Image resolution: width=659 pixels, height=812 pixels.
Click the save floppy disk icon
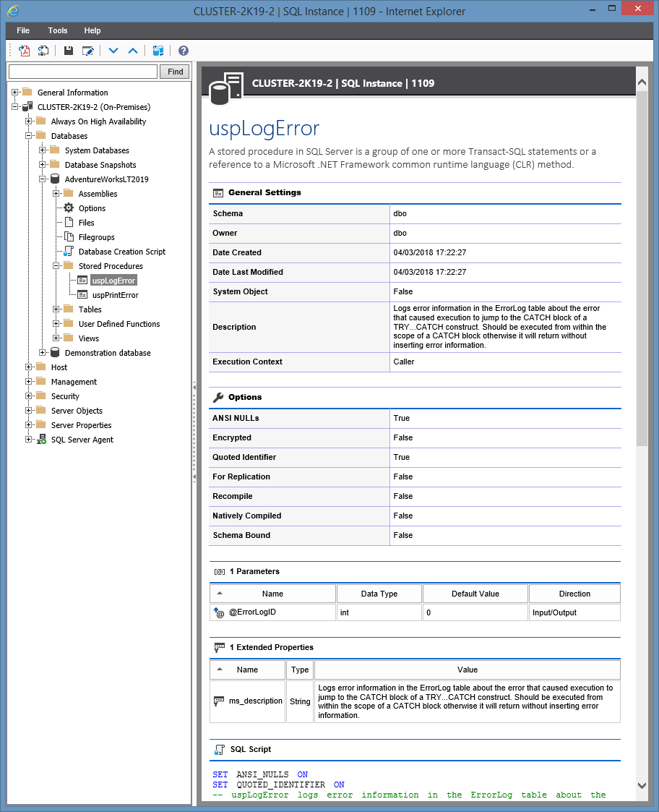tap(69, 51)
